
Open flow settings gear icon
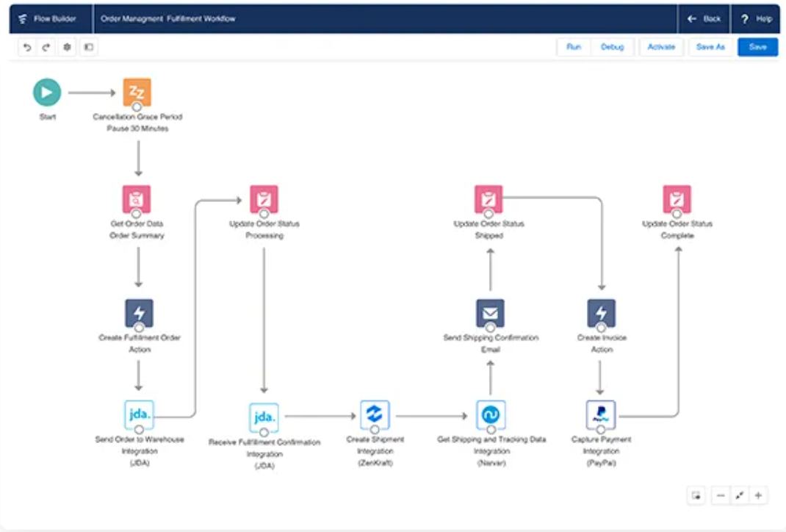pos(67,47)
